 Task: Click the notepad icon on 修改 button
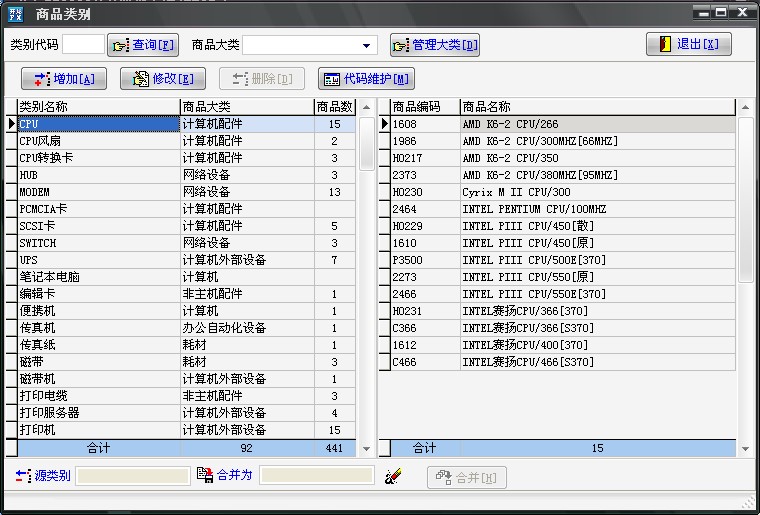click(x=141, y=78)
